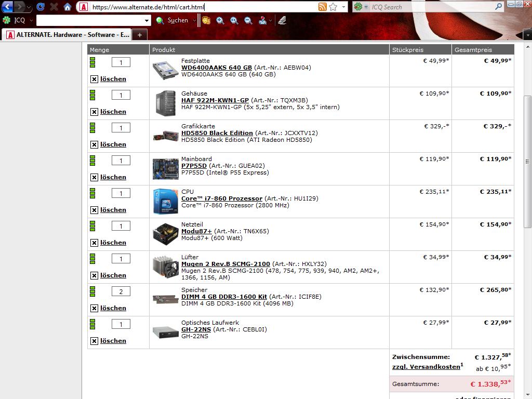Image resolution: width=532 pixels, height=399 pixels.
Task: Click the X box for HD5850 Black Edition
Action: [x=95, y=145]
